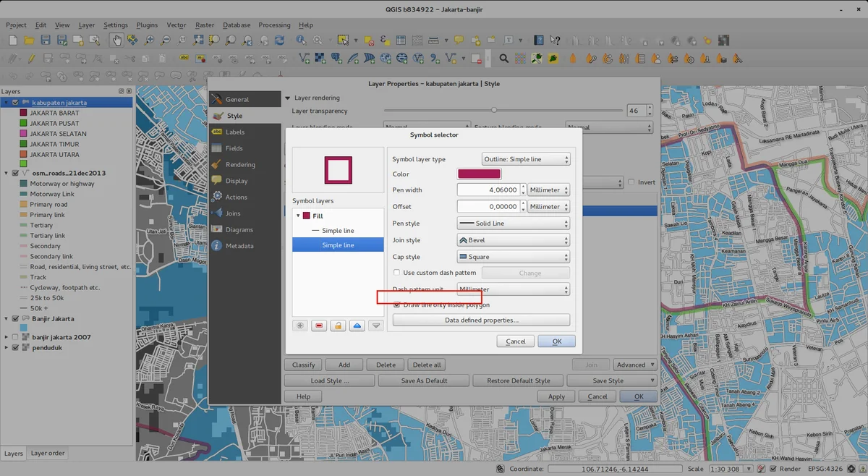Toggle visibility of banjir jakarta 2007 layer
The width and height of the screenshot is (868, 476).
click(14, 337)
